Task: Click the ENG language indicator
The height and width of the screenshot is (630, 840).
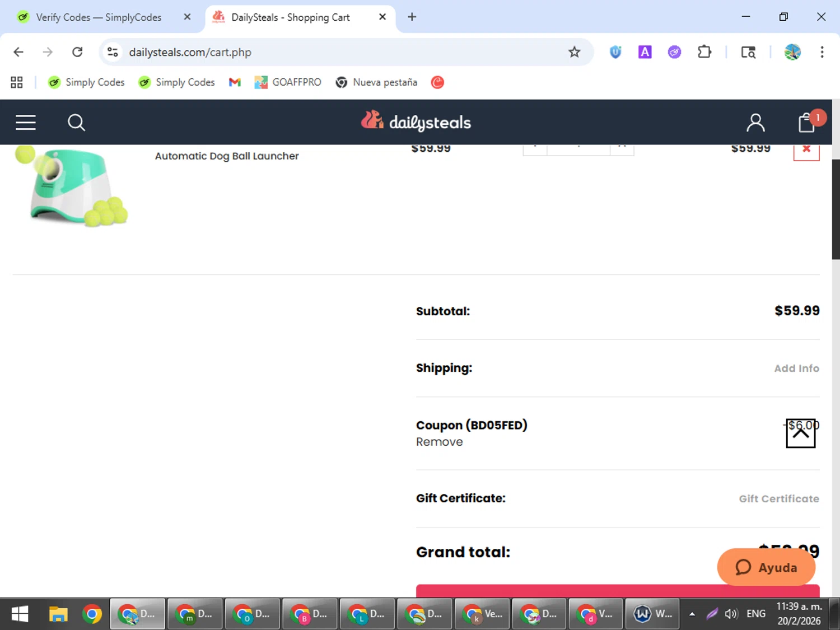Action: (755, 614)
